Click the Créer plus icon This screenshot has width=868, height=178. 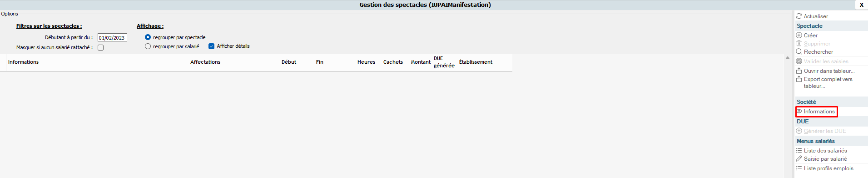(x=799, y=35)
